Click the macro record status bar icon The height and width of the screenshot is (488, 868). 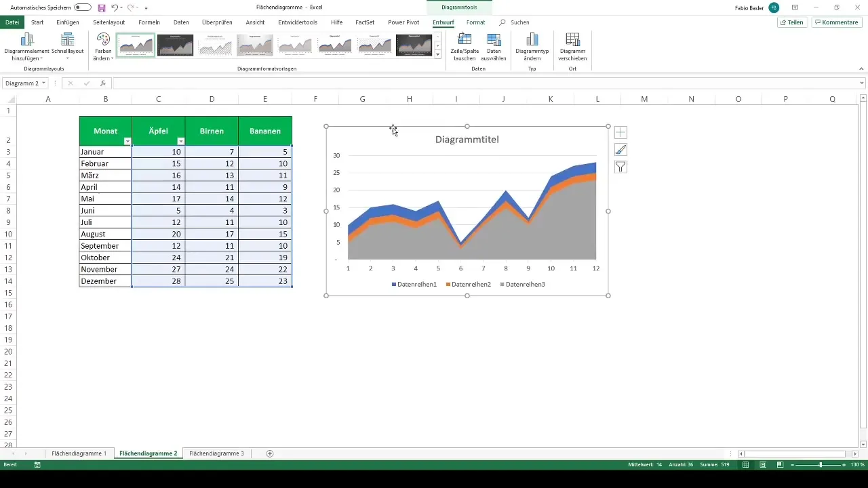click(x=37, y=465)
